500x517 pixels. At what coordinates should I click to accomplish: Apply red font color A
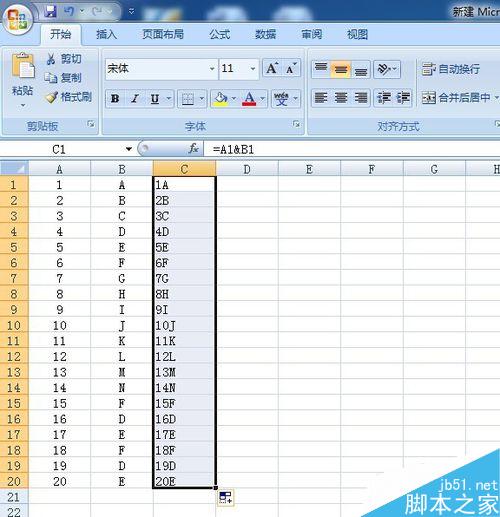249,99
